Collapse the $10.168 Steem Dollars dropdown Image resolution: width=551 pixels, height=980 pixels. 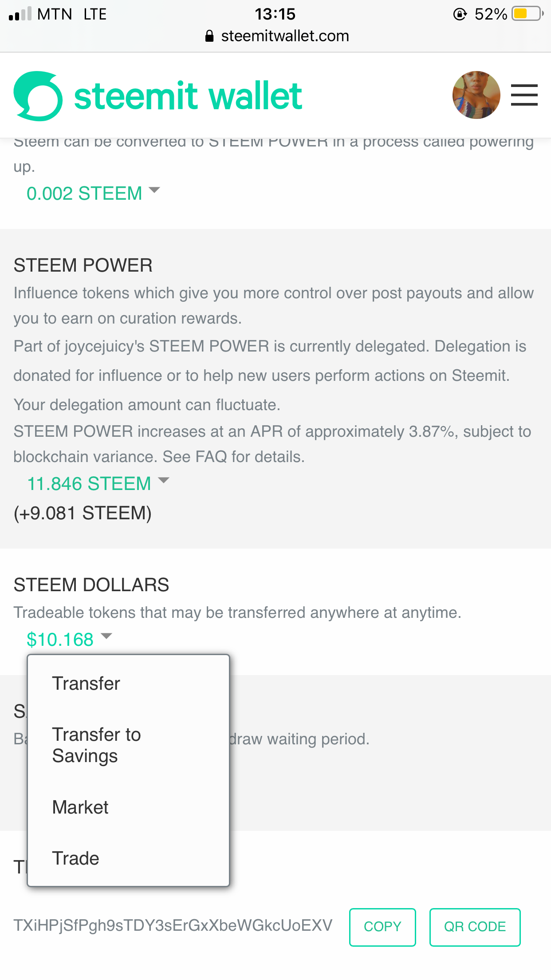tap(69, 639)
